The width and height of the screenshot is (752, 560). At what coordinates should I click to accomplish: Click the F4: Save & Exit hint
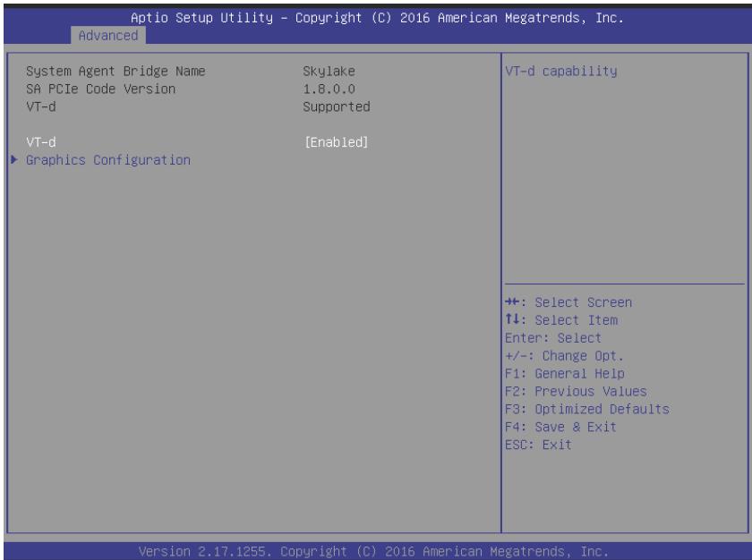pyautogui.click(x=560, y=427)
